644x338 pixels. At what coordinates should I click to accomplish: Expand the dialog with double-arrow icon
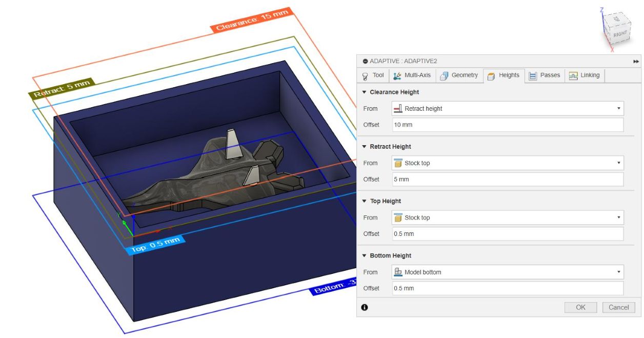636,61
